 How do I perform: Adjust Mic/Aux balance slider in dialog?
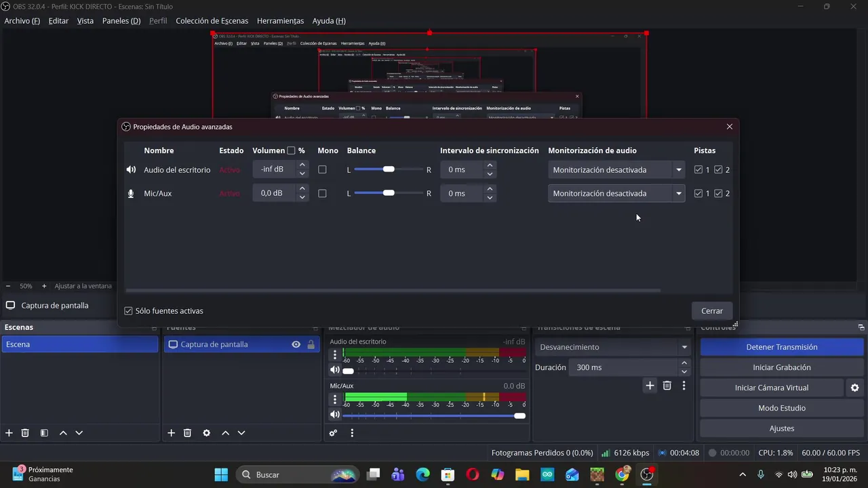[389, 193]
